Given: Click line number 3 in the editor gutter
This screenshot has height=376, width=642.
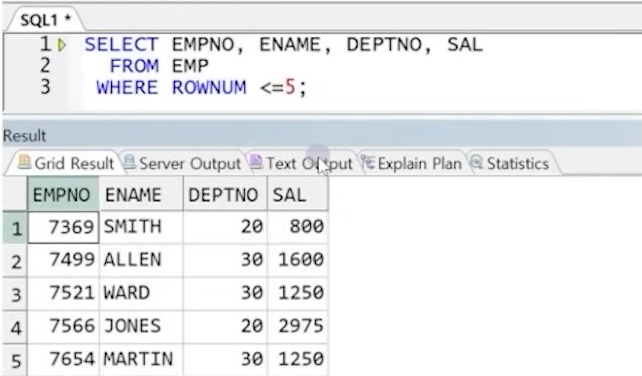Looking at the screenshot, I should [45, 87].
